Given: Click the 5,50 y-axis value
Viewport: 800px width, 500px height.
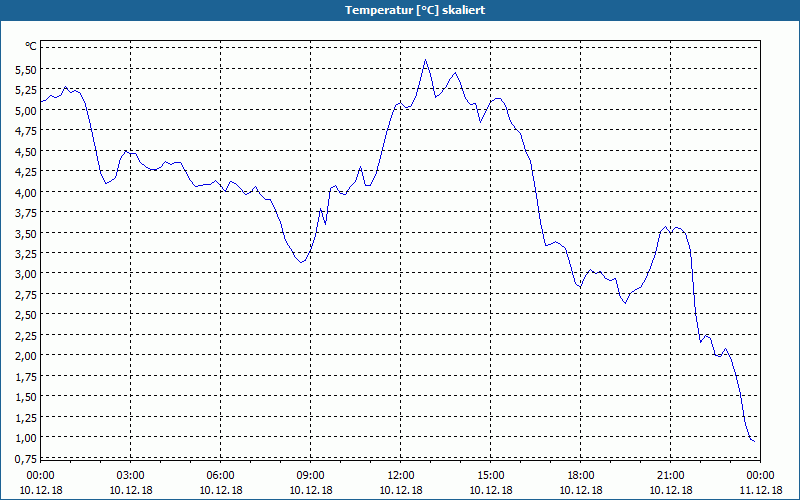Looking at the screenshot, I should click(x=26, y=70).
